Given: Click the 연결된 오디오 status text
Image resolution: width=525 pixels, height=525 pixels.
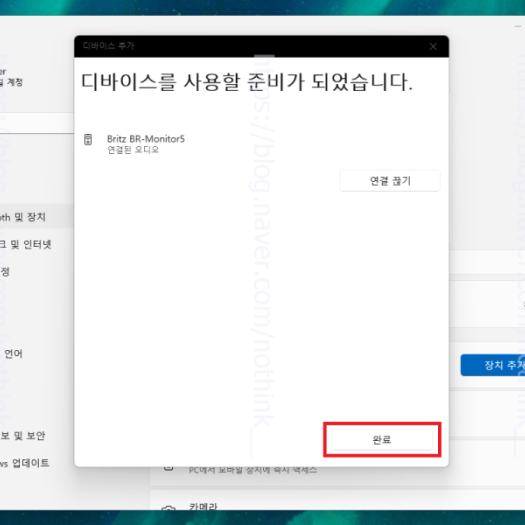Looking at the screenshot, I should (133, 150).
